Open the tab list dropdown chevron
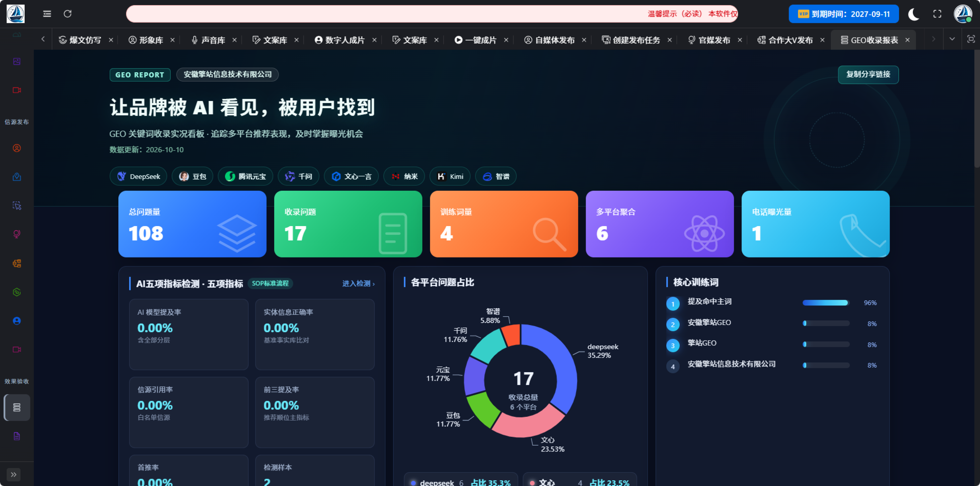This screenshot has width=980, height=486. 952,39
